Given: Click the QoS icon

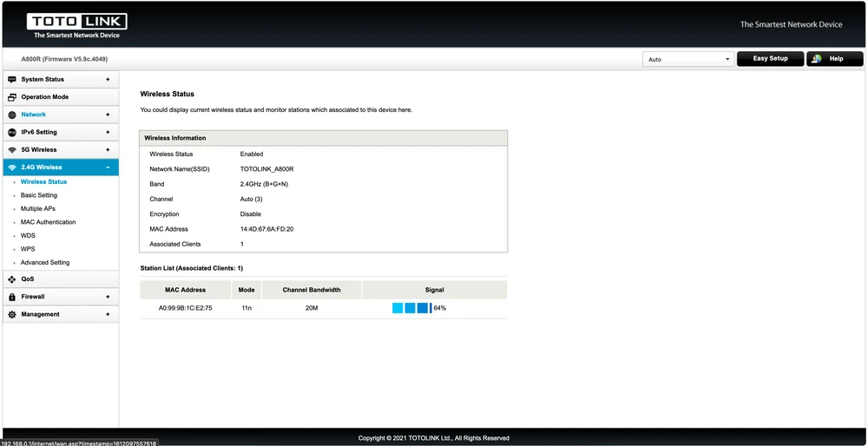Looking at the screenshot, I should click(x=12, y=279).
